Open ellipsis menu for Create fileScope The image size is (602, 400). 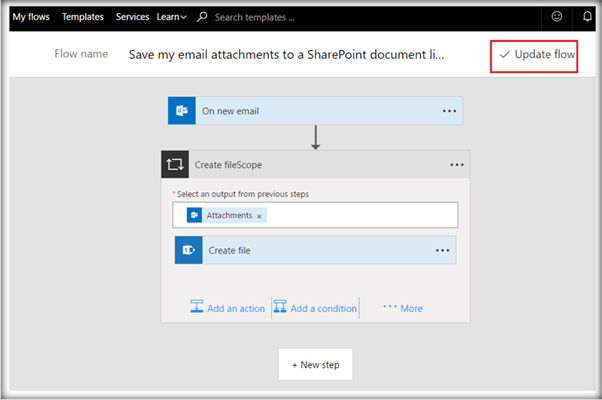(457, 165)
